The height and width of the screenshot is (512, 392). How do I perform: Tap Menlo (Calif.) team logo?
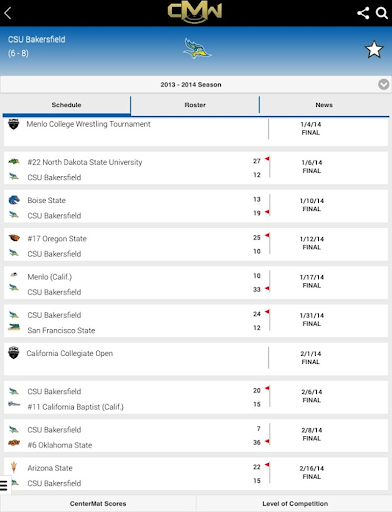14,275
